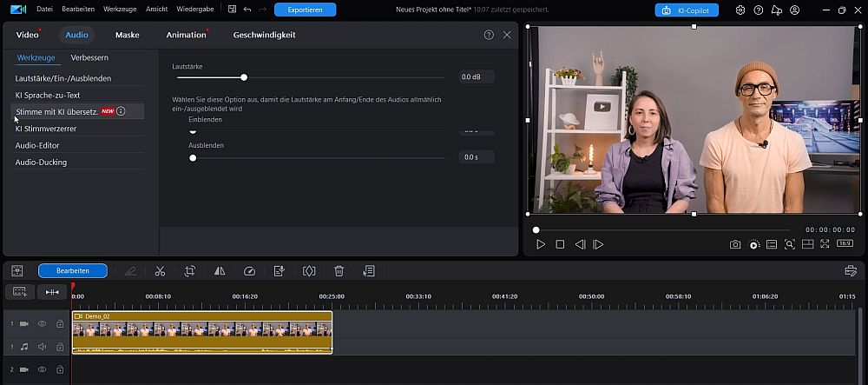This screenshot has height=385, width=868.
Task: Switch to the Video tab
Action: pyautogui.click(x=28, y=35)
